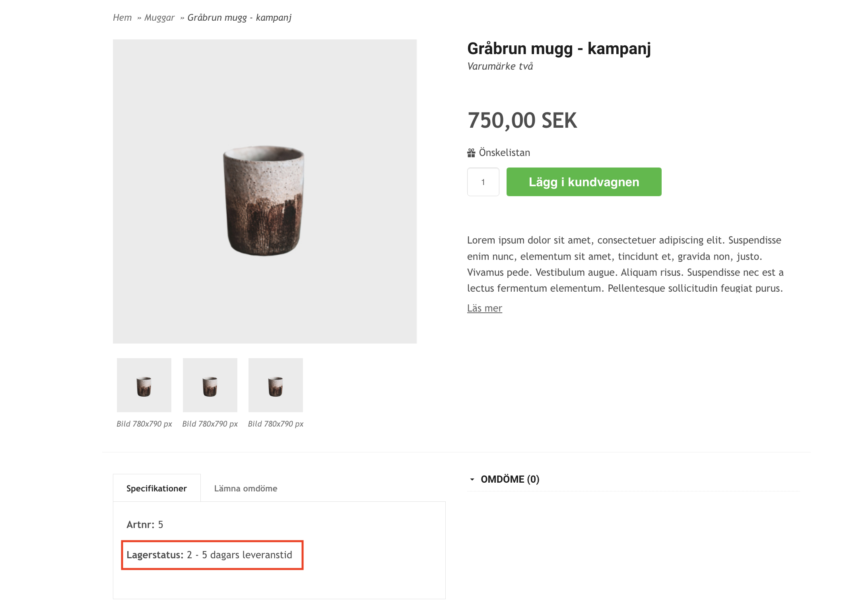Click the OMDÖME (0) heading

click(510, 479)
